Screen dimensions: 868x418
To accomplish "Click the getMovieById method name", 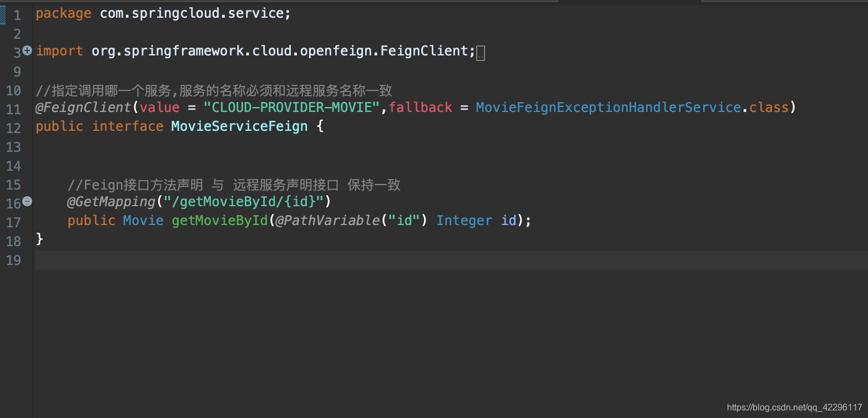I will 220,221.
